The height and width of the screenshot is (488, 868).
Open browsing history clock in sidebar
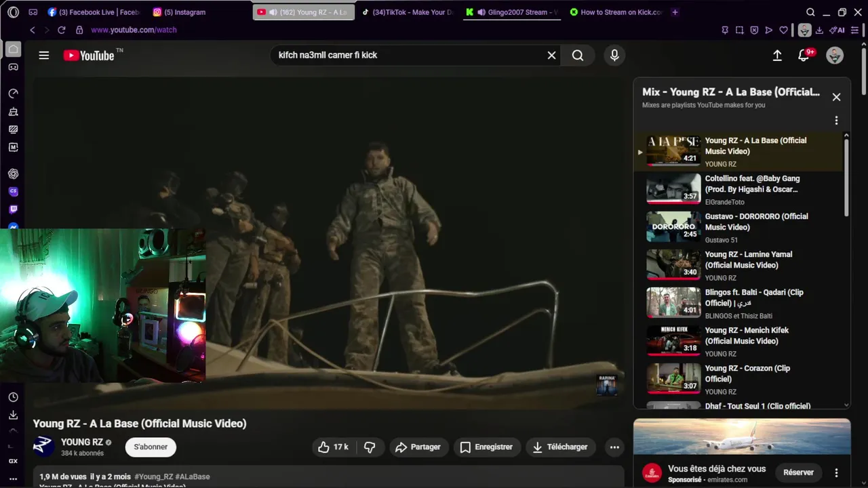coord(13,397)
